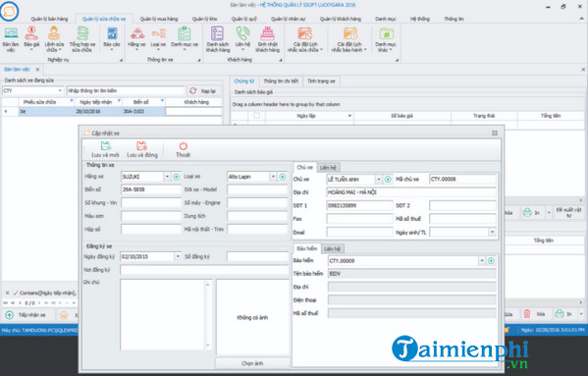Open Ngày sinh/TL date dropdown
This screenshot has height=376, width=588.
pos(493,233)
